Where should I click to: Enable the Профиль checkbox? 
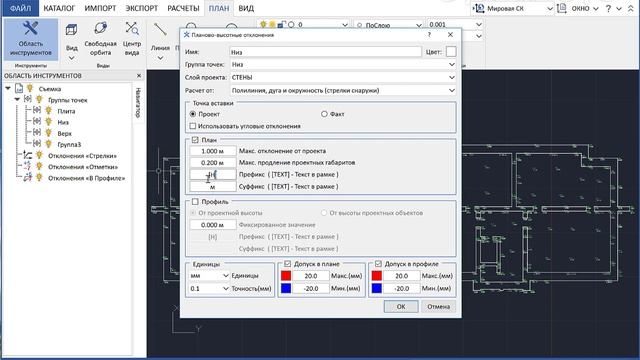[195, 201]
